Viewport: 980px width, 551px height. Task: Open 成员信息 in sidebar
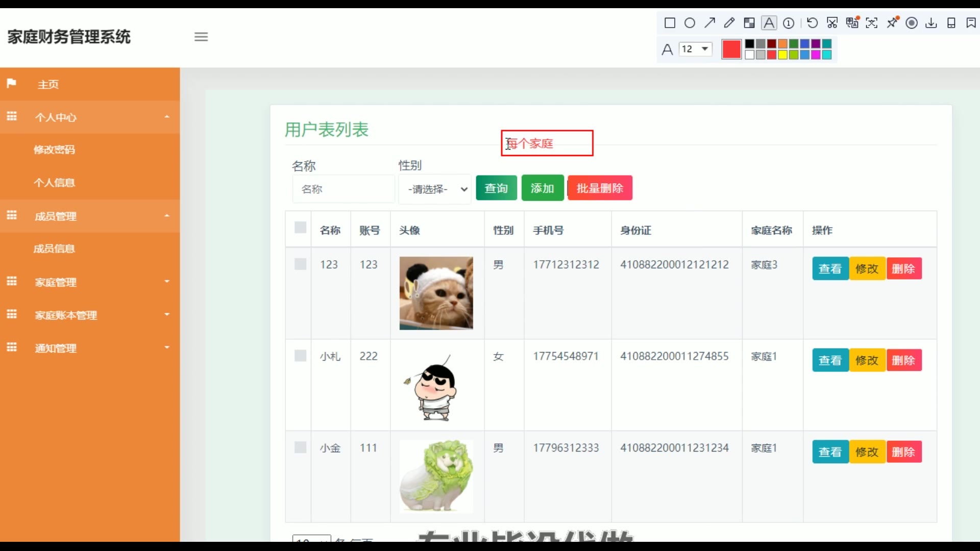pos(54,249)
